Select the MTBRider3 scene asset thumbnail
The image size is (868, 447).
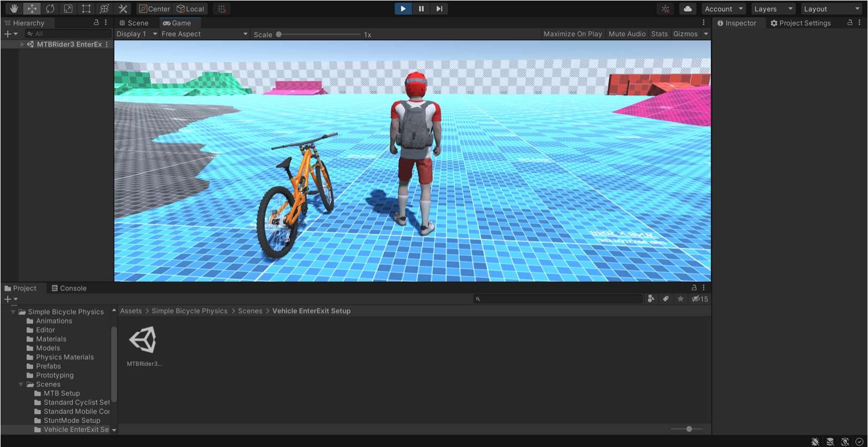144,340
